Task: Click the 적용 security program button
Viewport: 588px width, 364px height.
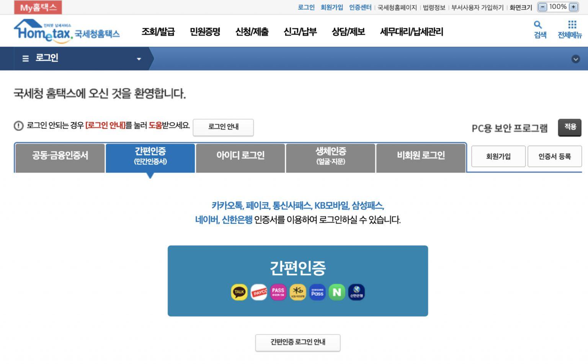Action: 570,127
